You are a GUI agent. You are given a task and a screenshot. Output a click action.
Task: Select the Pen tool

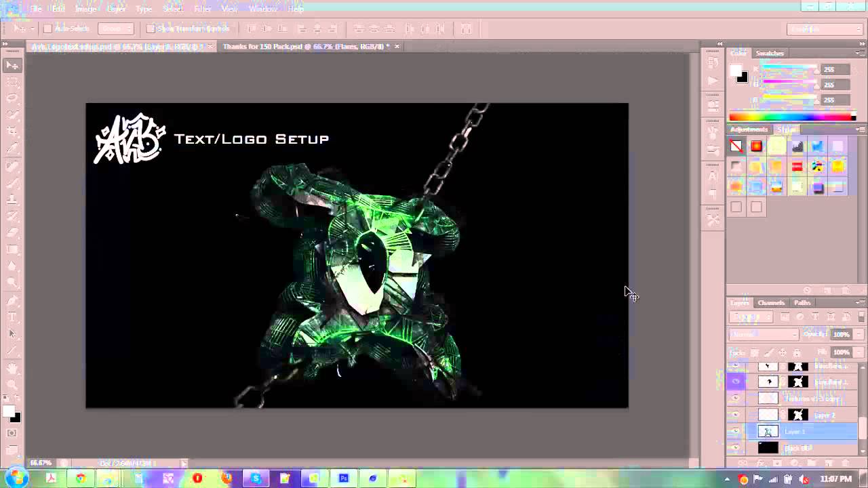coord(12,300)
